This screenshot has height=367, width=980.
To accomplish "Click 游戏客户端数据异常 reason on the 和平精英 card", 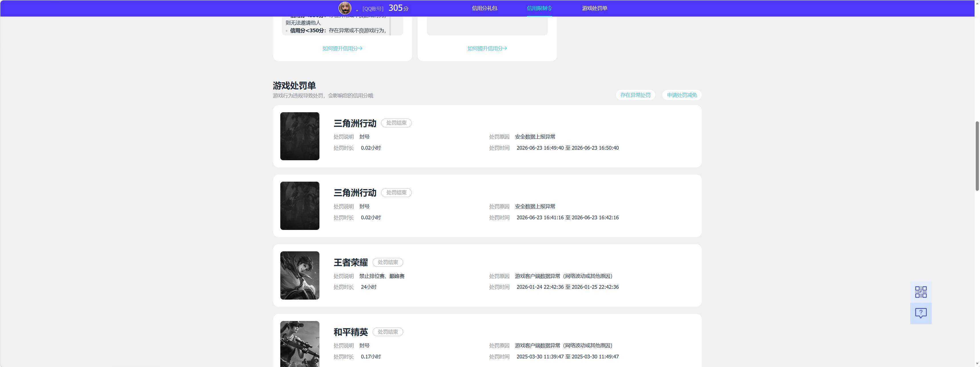I will click(x=563, y=346).
